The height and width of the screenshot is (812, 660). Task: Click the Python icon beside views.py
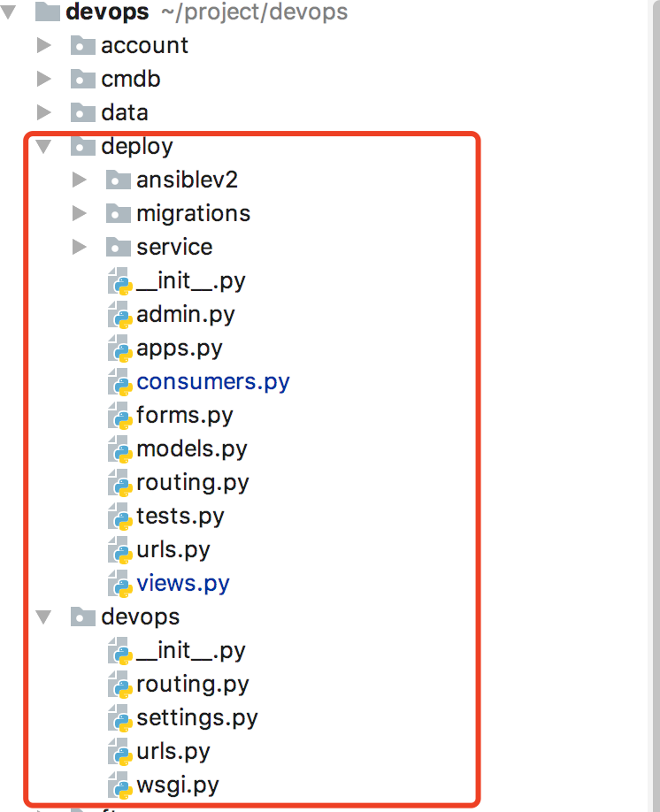click(119, 584)
